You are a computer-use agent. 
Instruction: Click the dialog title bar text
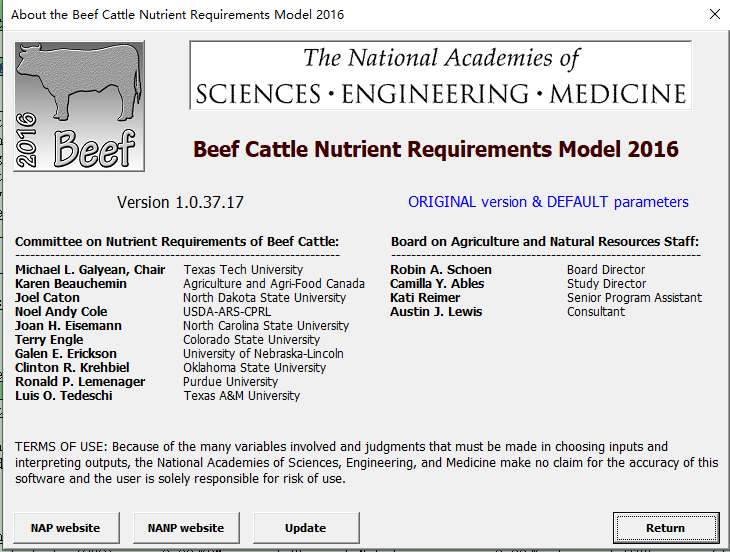pos(177,14)
